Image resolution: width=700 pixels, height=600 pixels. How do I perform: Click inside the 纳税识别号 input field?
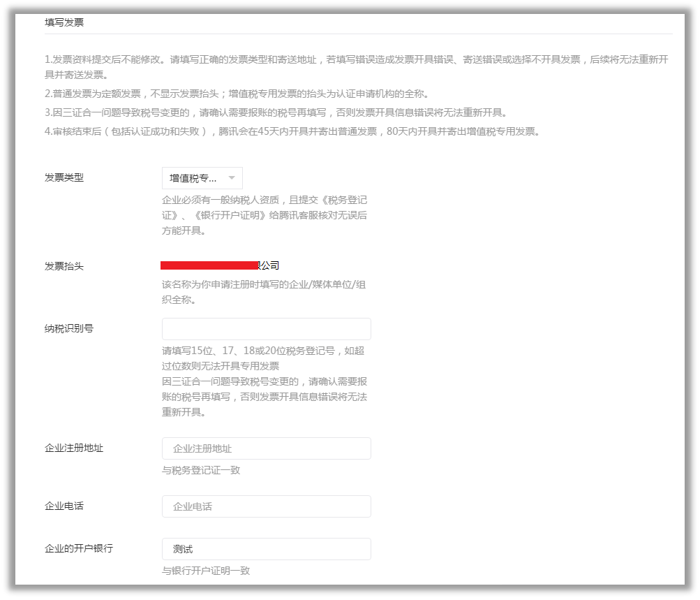click(265, 328)
